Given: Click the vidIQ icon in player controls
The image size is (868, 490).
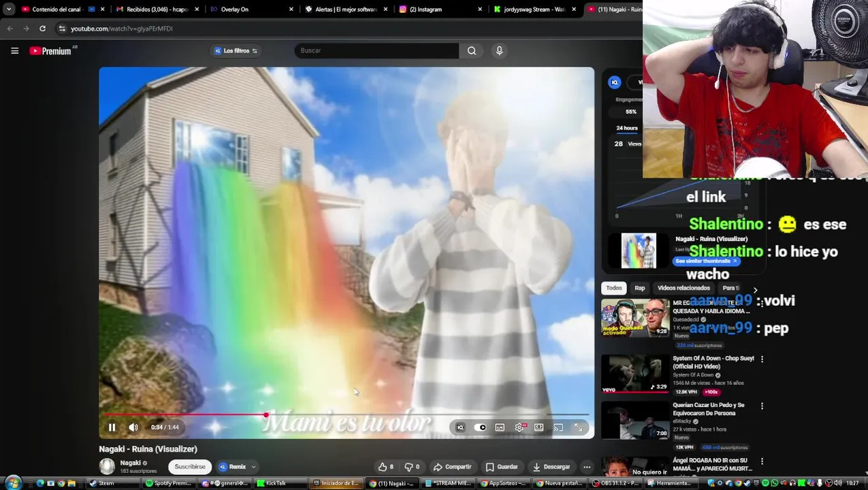Looking at the screenshot, I should click(x=460, y=427).
